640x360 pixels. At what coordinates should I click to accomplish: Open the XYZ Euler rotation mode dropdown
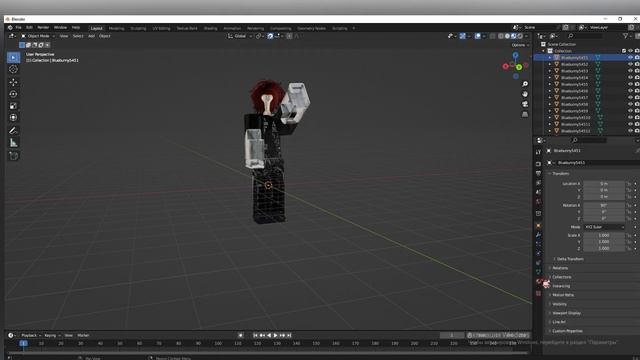pyautogui.click(x=604, y=227)
